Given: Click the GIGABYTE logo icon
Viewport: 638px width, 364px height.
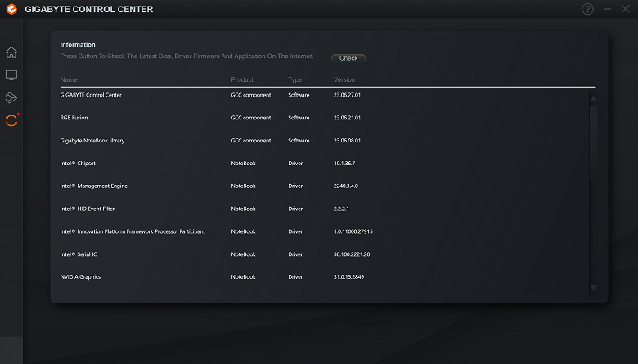Looking at the screenshot, I should (11, 9).
